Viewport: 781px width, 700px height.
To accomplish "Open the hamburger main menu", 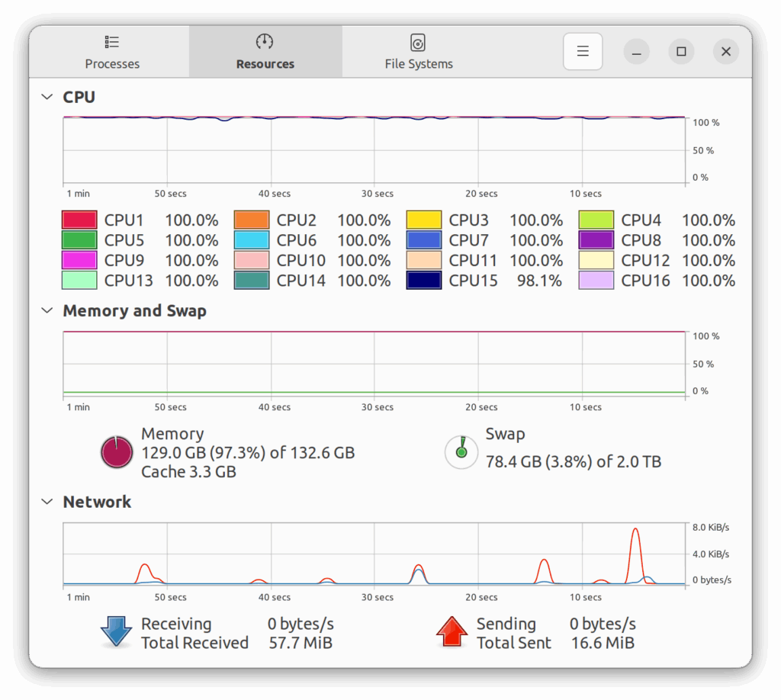I will pos(583,51).
